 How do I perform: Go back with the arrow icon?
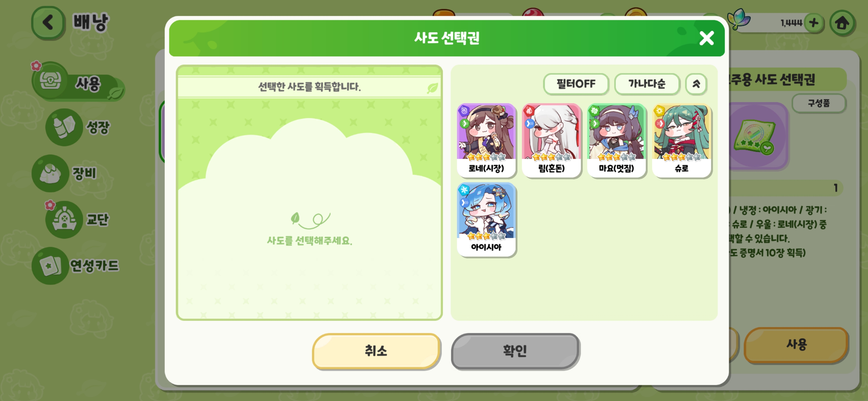(48, 23)
